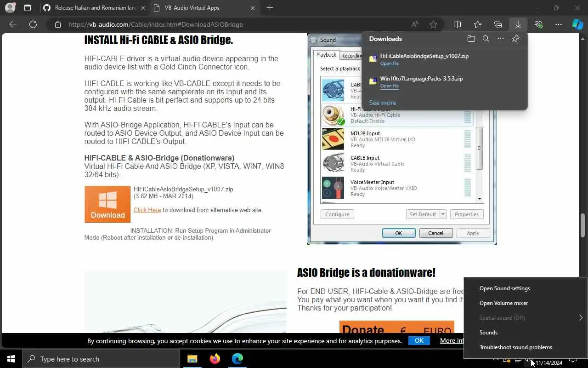Select the VB-Audio Virtual Apps tab

(x=204, y=8)
